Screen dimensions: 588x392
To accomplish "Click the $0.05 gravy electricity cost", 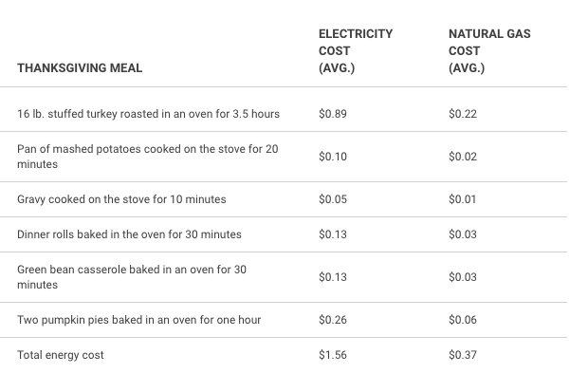I will [333, 199].
